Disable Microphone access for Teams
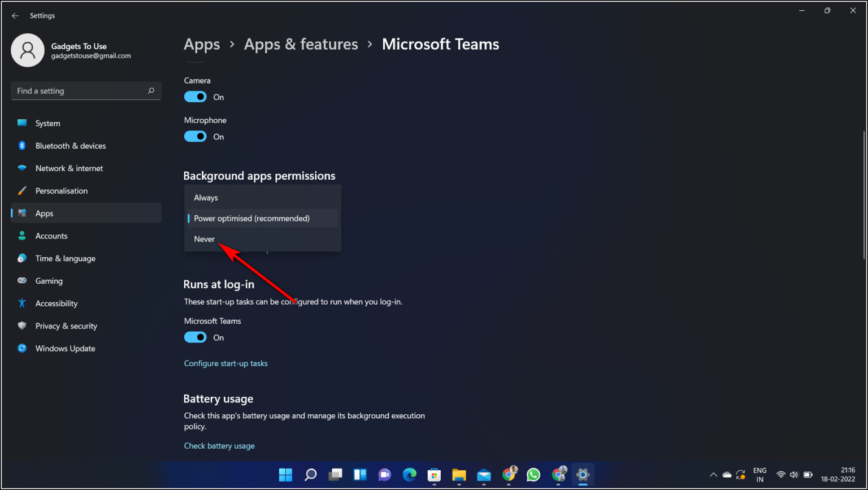 click(x=195, y=136)
